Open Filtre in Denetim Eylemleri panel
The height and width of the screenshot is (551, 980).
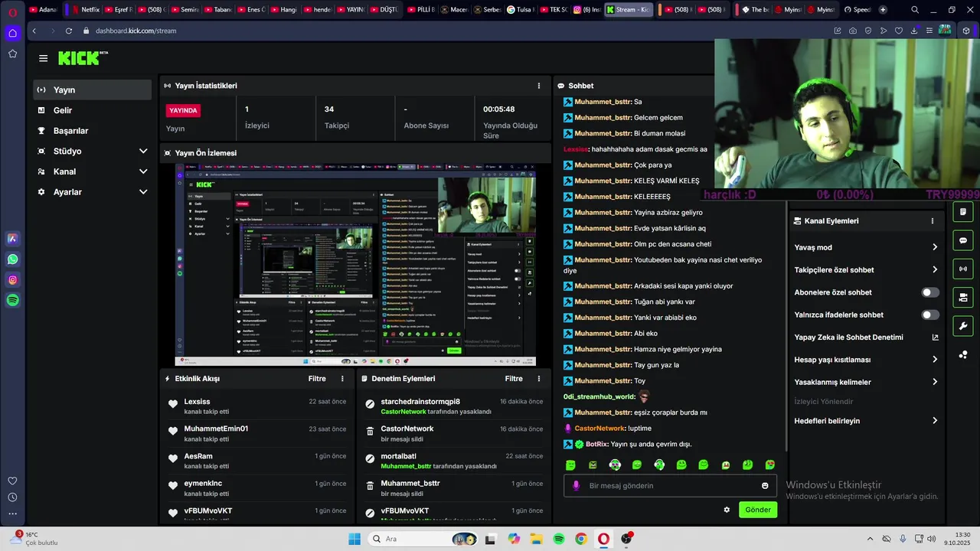pos(514,379)
